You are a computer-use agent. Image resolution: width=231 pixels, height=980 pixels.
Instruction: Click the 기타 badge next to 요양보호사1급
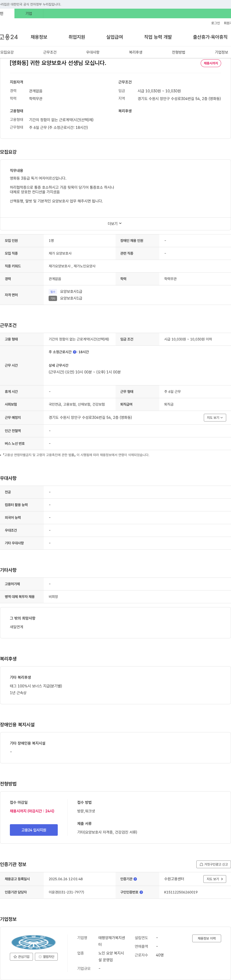click(x=53, y=298)
